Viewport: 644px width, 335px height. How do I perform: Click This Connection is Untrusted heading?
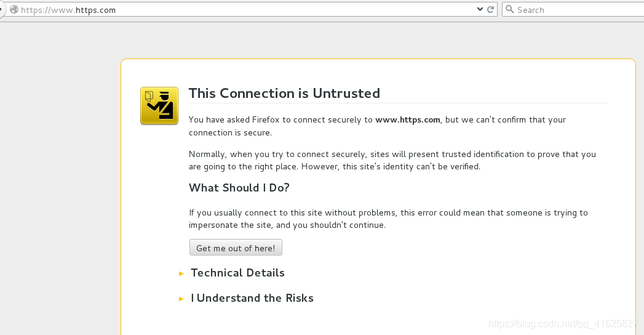284,94
